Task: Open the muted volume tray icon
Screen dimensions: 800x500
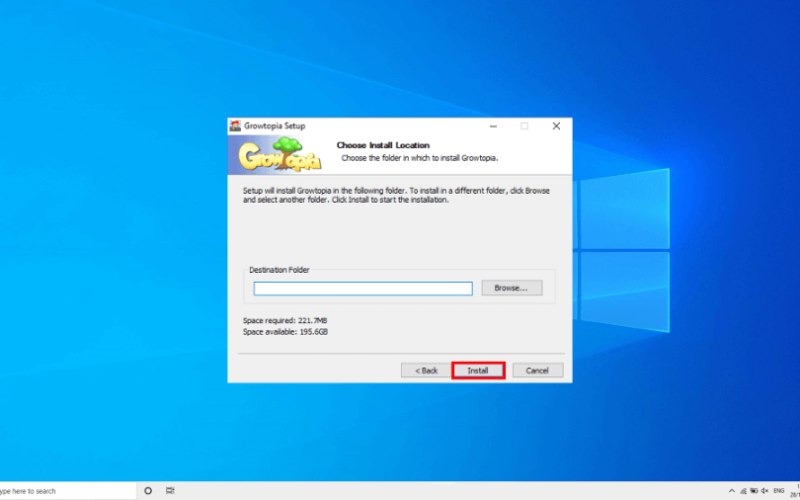Action: tap(764, 491)
